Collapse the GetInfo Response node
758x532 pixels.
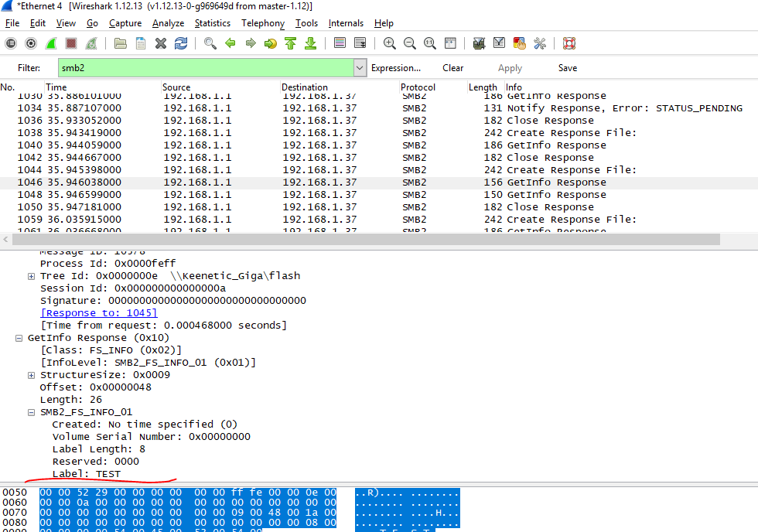pyautogui.click(x=19, y=338)
